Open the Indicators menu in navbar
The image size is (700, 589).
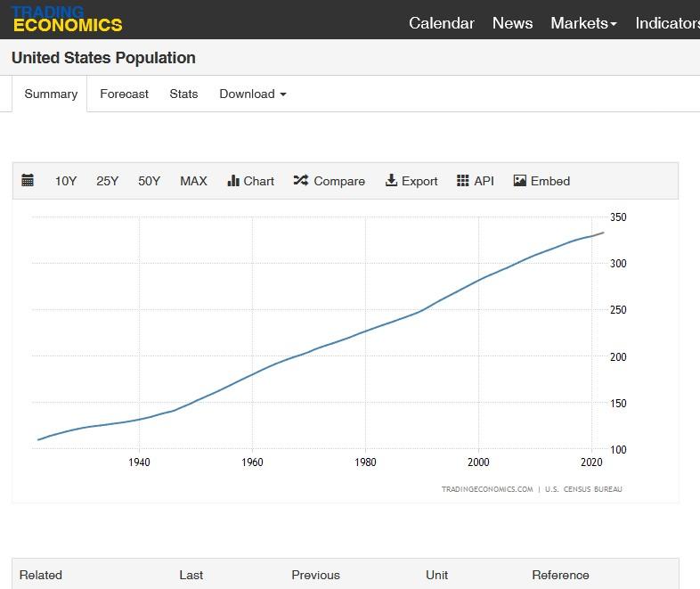667,23
